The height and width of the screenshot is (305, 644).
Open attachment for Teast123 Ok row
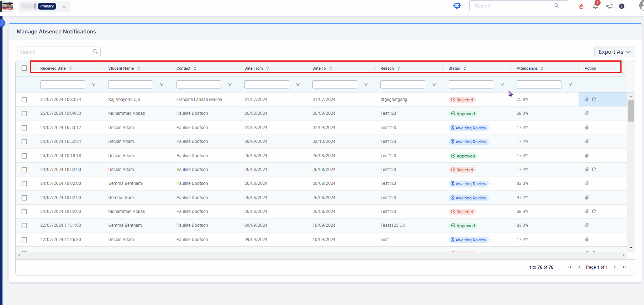(586, 225)
